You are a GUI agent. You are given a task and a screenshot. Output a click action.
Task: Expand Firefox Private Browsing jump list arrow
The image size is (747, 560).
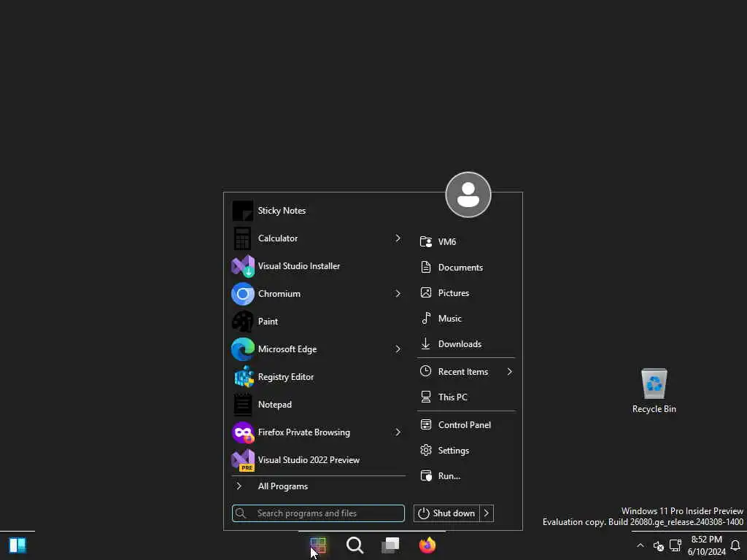pyautogui.click(x=398, y=432)
